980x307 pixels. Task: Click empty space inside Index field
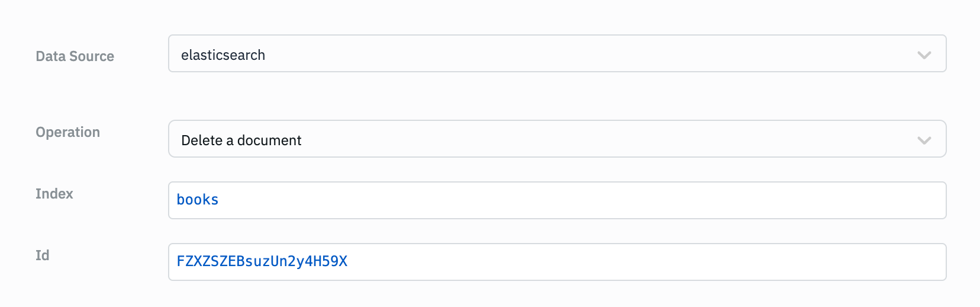pos(592,200)
